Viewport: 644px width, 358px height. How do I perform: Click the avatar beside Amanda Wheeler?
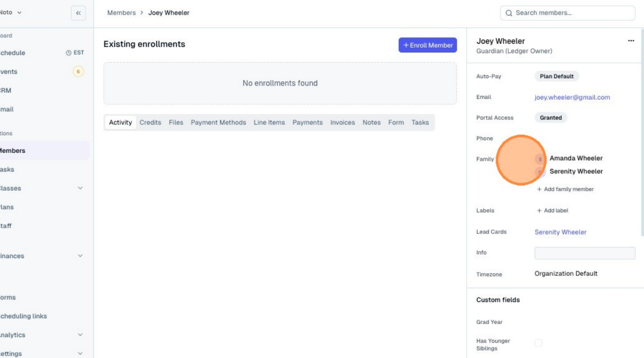pos(540,159)
